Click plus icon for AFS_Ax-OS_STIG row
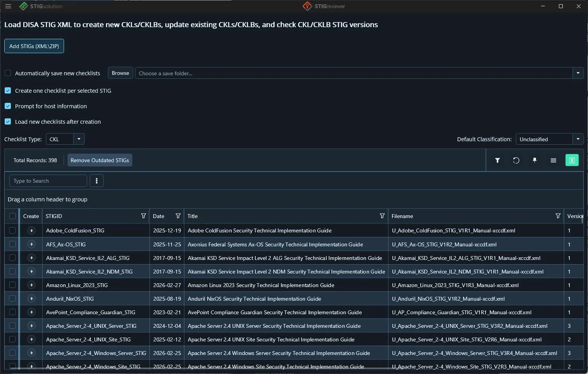 [31, 244]
